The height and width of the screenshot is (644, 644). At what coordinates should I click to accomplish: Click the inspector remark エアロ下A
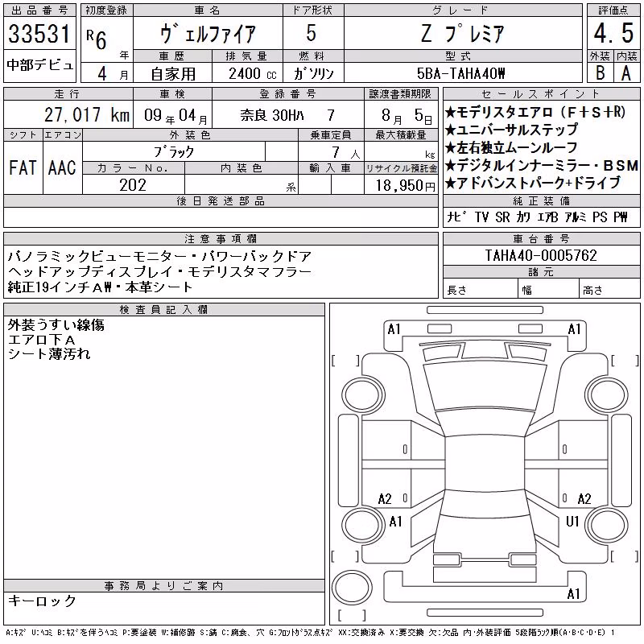[x=42, y=340]
